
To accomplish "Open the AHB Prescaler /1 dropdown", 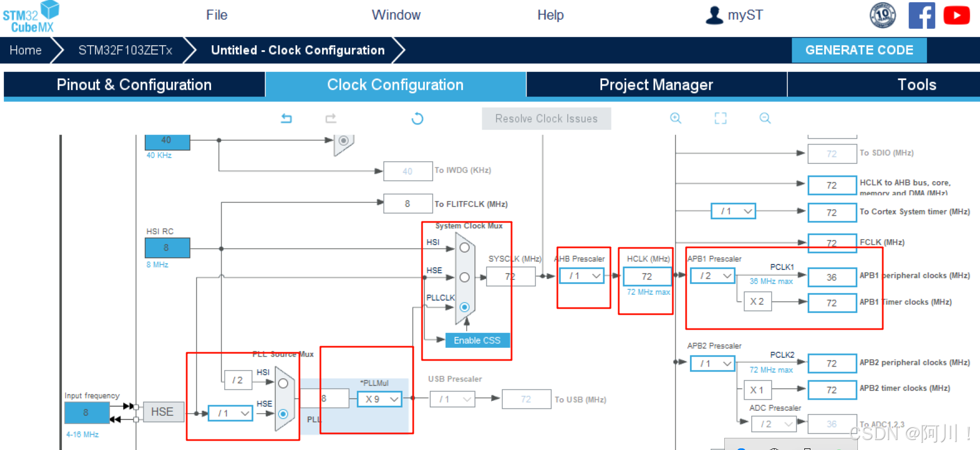I will point(582,276).
